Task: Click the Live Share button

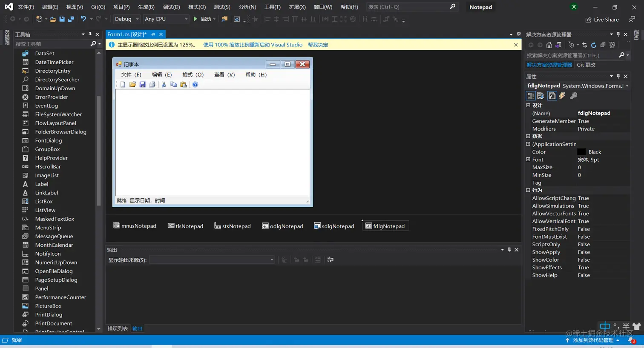Action: pos(602,20)
